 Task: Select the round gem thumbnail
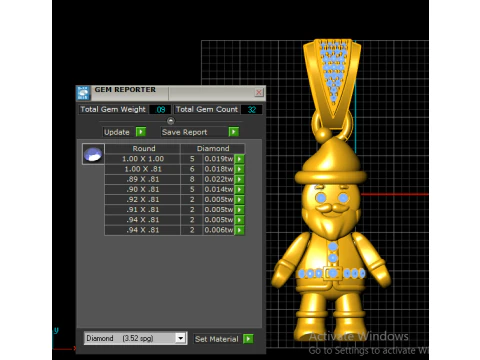tap(93, 154)
